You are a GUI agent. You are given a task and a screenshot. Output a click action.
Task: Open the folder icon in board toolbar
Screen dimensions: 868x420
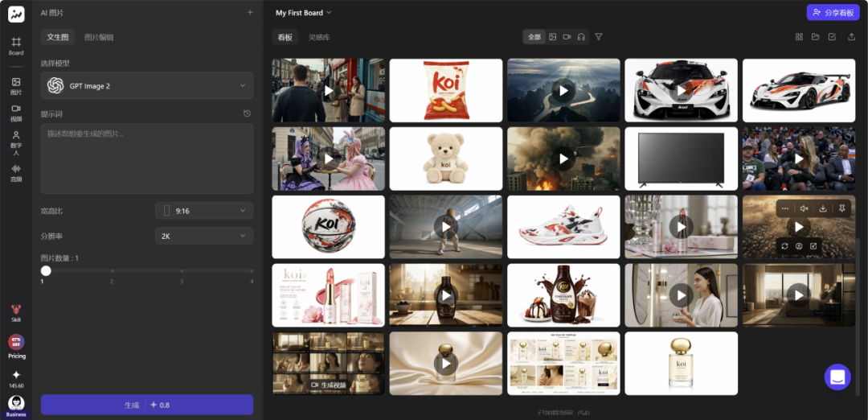pyautogui.click(x=816, y=36)
